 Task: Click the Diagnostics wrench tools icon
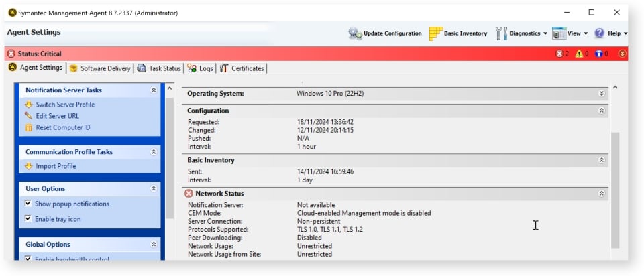pos(502,33)
